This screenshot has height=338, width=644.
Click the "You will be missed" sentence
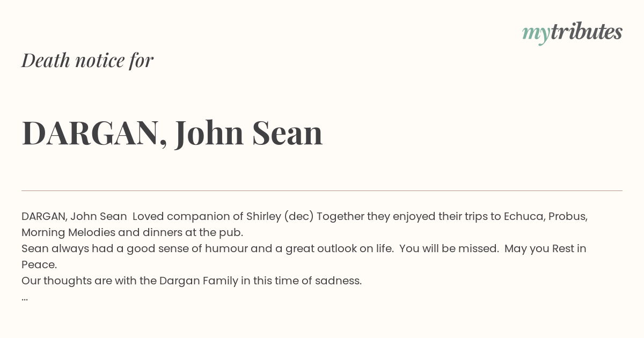click(x=449, y=248)
